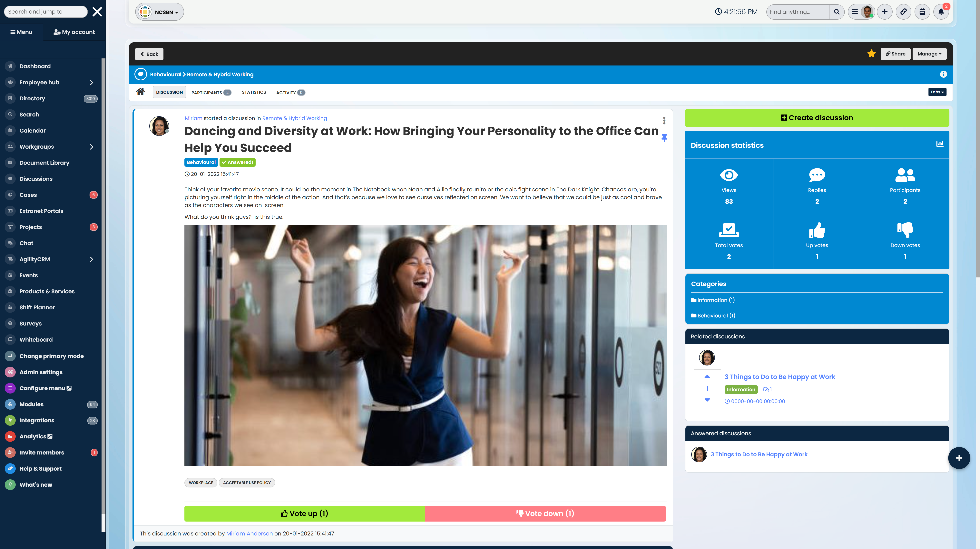Downvote the related discussion with the down arrow
Screen dimensions: 980x549
click(x=707, y=400)
